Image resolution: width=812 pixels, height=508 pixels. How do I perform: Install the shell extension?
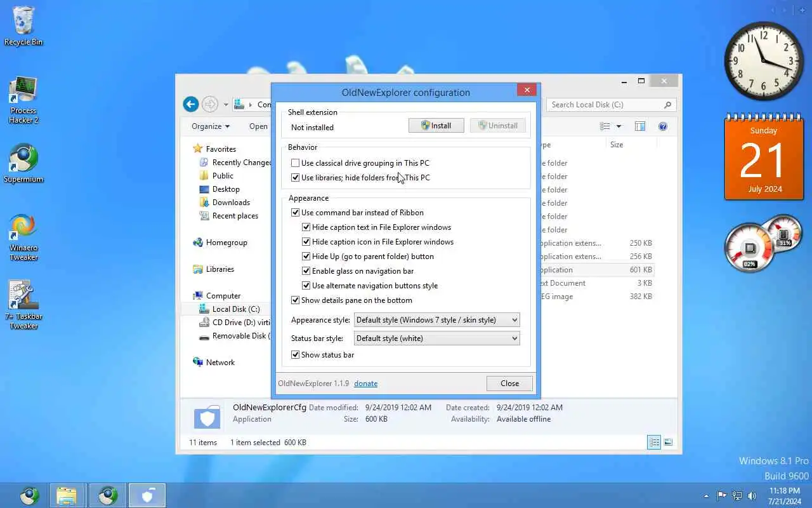[436, 126]
